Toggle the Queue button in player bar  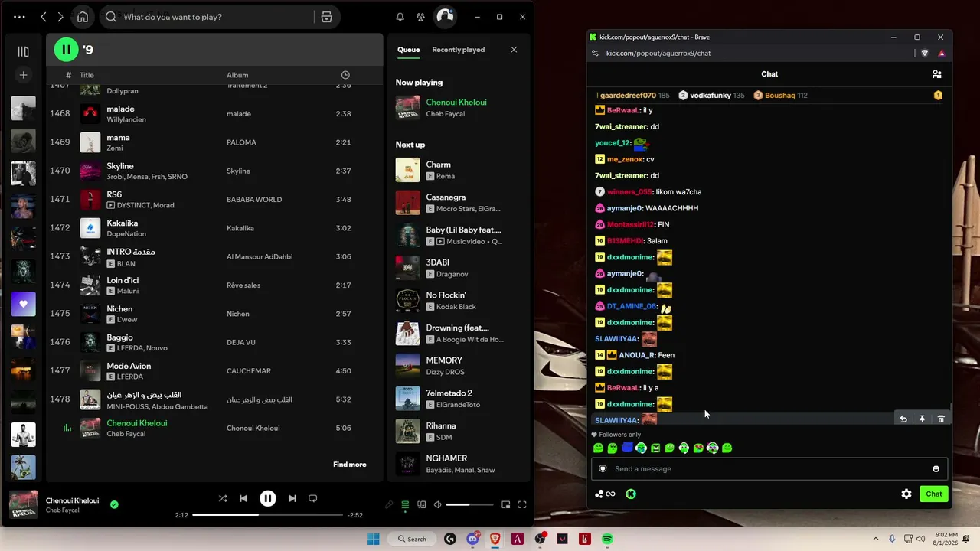click(x=405, y=504)
